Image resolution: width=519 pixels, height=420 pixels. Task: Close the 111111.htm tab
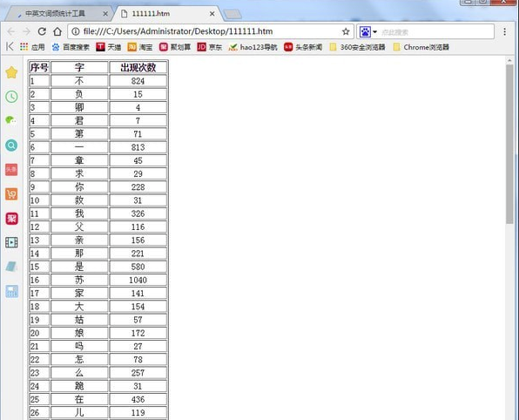click(212, 14)
